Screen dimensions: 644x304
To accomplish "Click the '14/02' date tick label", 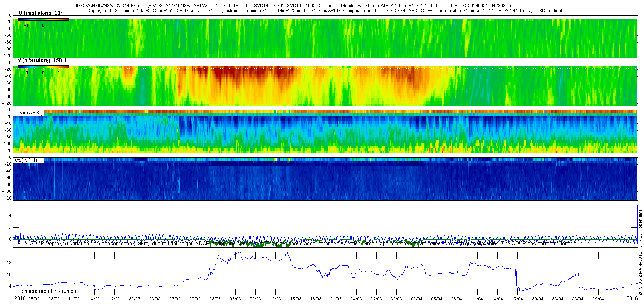I will click(94, 299).
